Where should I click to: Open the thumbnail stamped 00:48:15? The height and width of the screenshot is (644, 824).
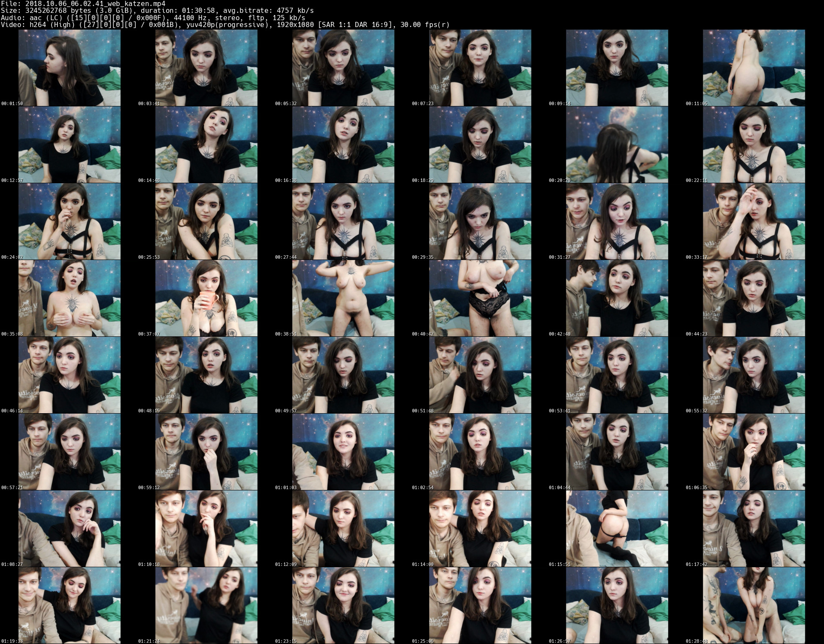206,375
